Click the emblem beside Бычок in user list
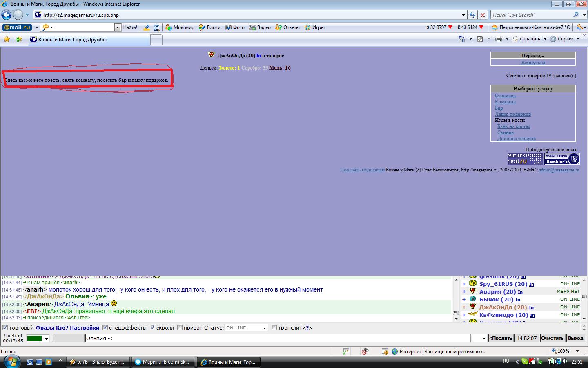 coord(473,299)
